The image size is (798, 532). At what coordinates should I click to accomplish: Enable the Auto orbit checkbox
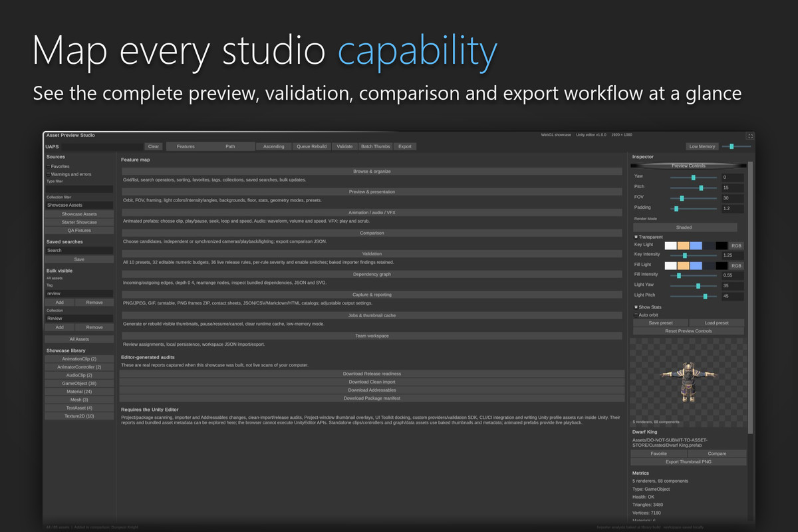636,315
